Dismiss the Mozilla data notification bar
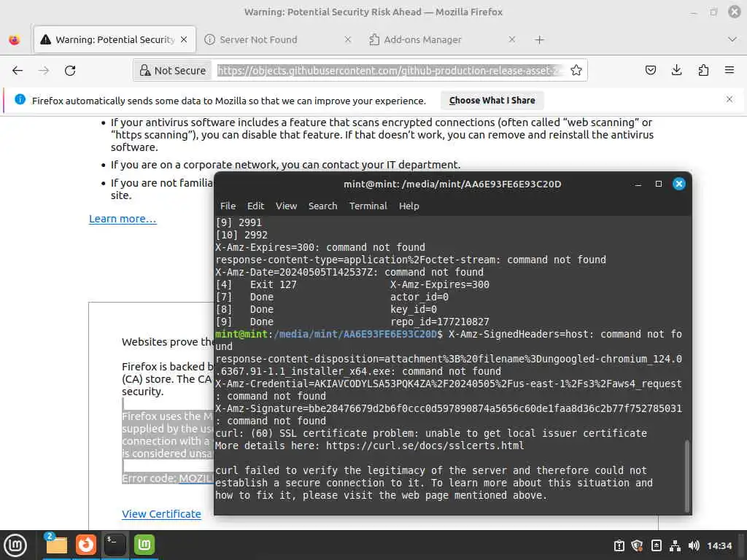This screenshot has width=747, height=560. coord(729,99)
